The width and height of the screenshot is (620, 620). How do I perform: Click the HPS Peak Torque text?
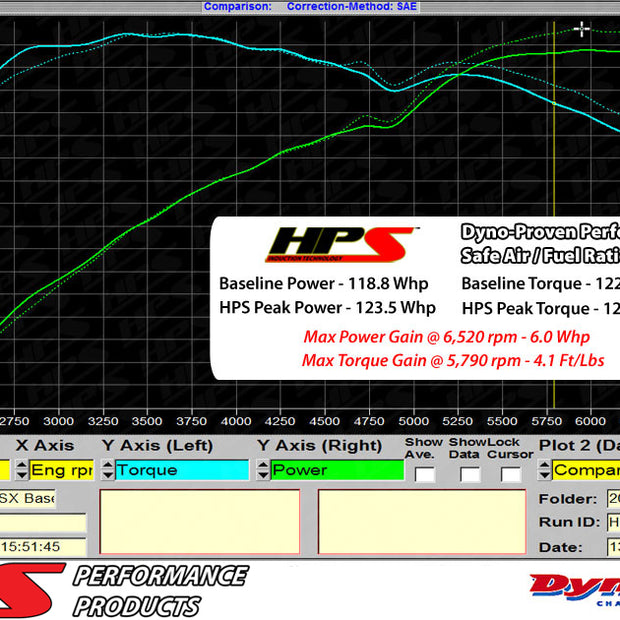point(541,308)
